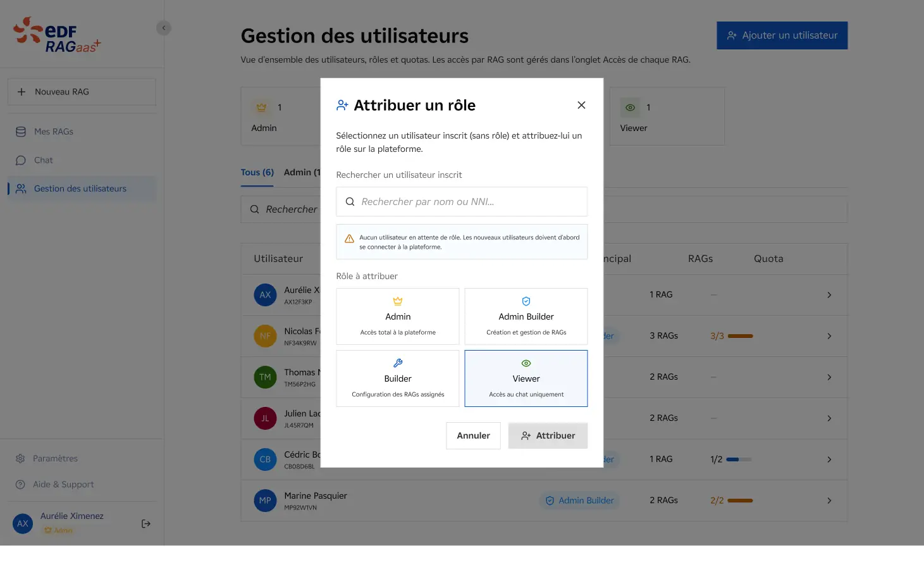Open Paramètres in the sidebar
924x562 pixels.
point(82,458)
